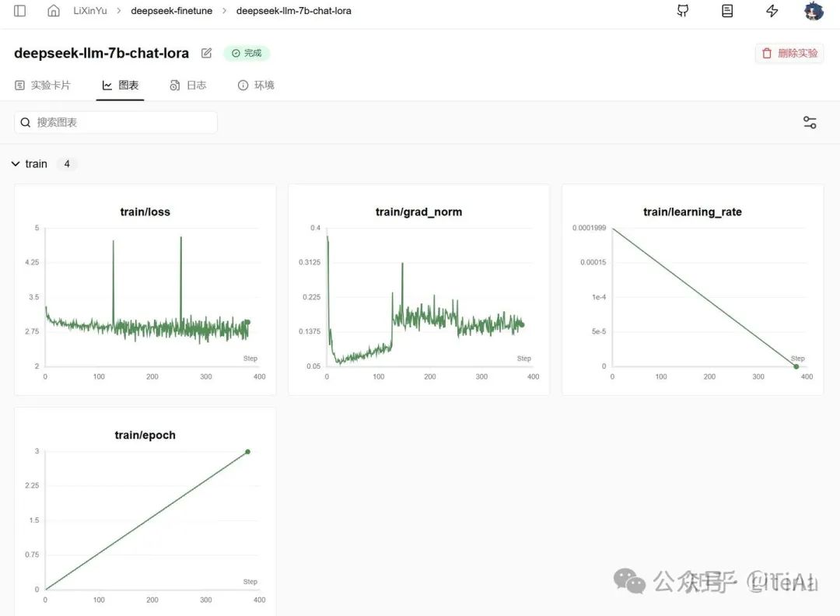Switch to 实验卡片 tab
The height and width of the screenshot is (616, 840).
[x=43, y=86]
